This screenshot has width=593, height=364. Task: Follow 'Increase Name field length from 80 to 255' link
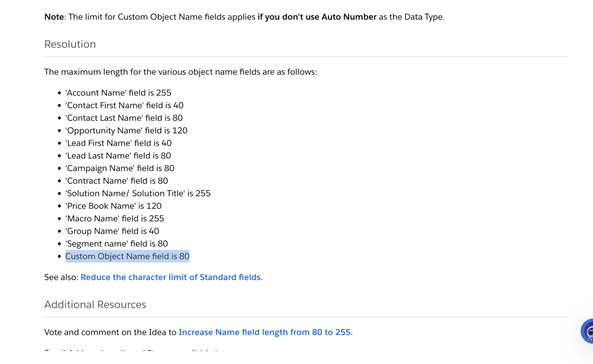(266, 332)
